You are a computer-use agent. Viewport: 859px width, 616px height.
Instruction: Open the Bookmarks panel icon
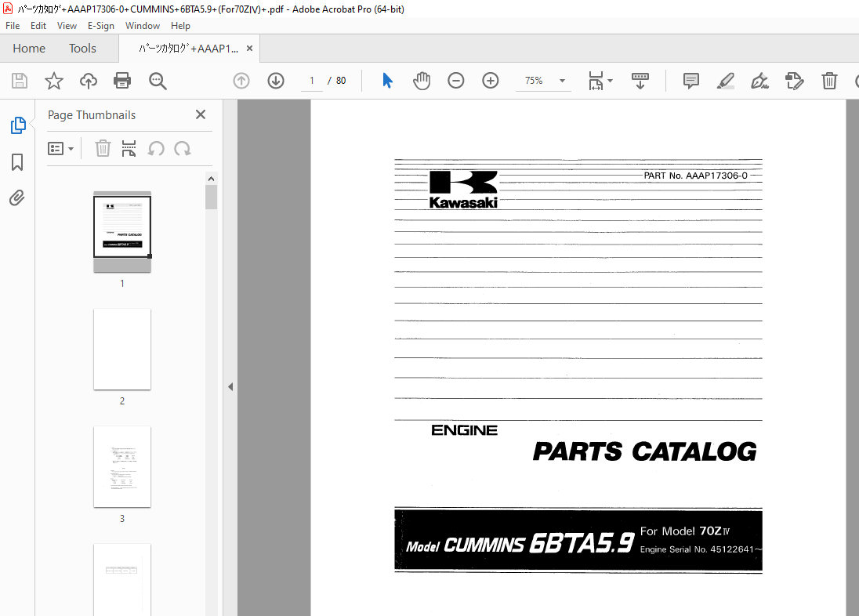tap(17, 161)
